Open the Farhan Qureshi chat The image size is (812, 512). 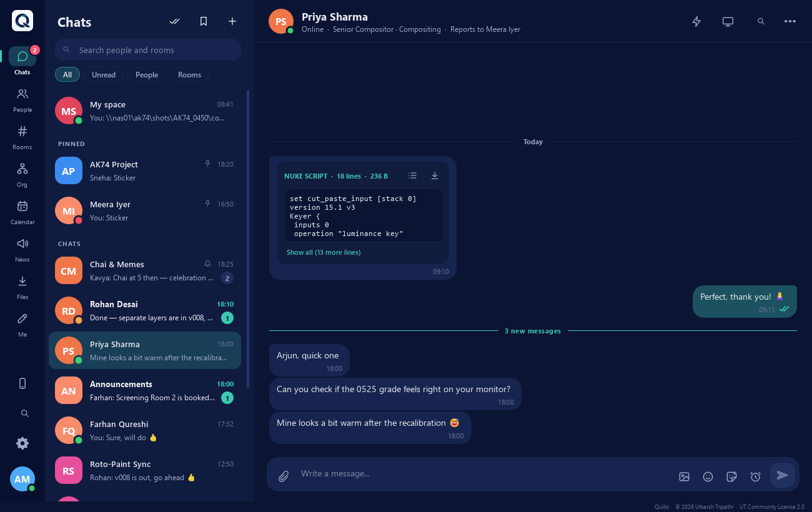click(x=145, y=431)
